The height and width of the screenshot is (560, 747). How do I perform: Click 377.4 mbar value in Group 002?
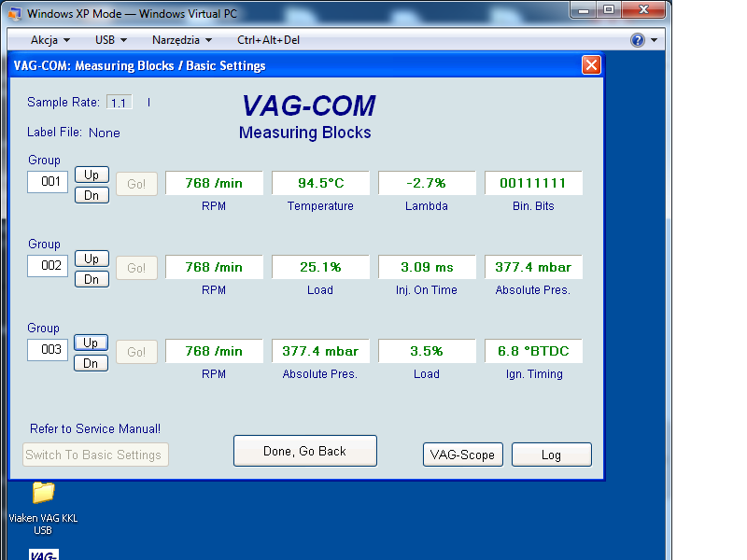click(x=533, y=267)
